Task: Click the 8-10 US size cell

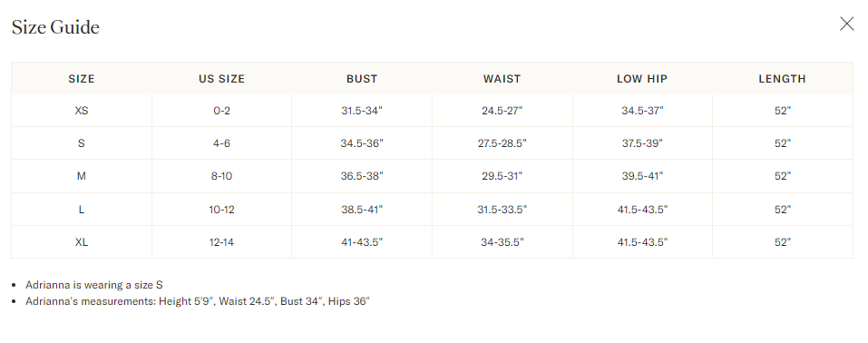Action: coord(221,176)
